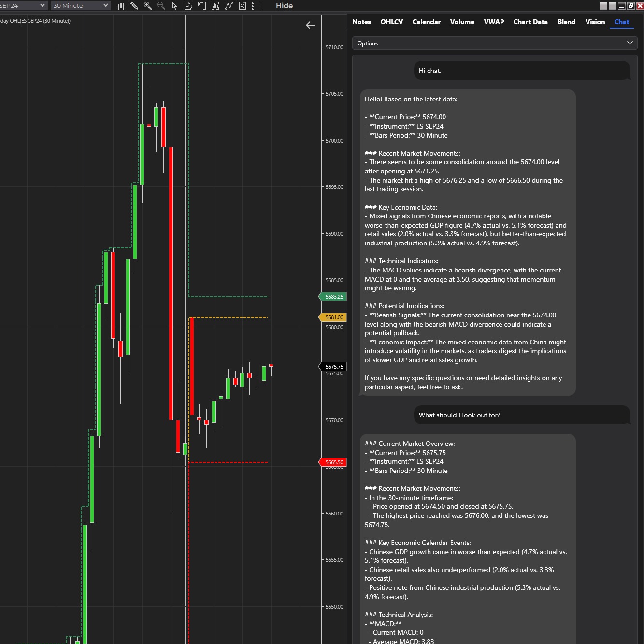The image size is (644, 644).
Task: Open the Calendar tab
Action: click(427, 22)
